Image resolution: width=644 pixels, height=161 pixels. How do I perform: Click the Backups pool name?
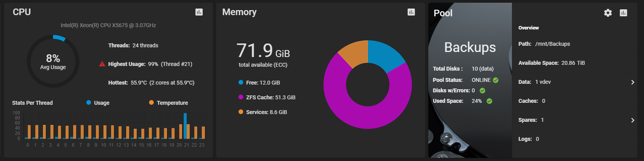coord(470,47)
